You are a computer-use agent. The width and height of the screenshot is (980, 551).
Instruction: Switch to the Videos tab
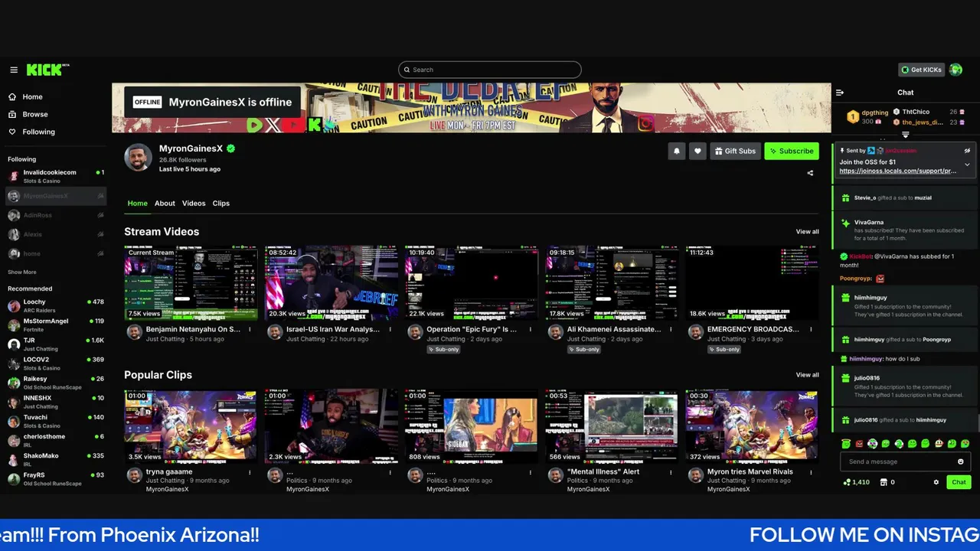tap(194, 204)
